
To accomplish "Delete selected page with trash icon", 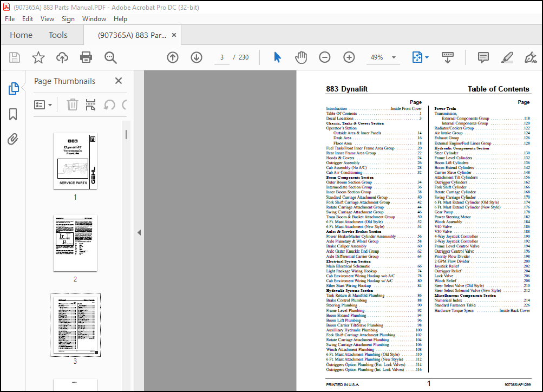I will click(x=73, y=104).
